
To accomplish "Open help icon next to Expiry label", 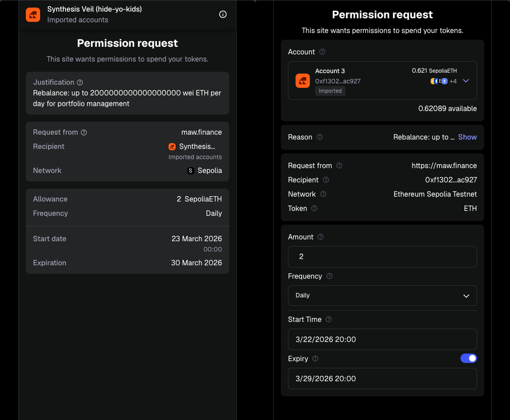I will tap(315, 358).
